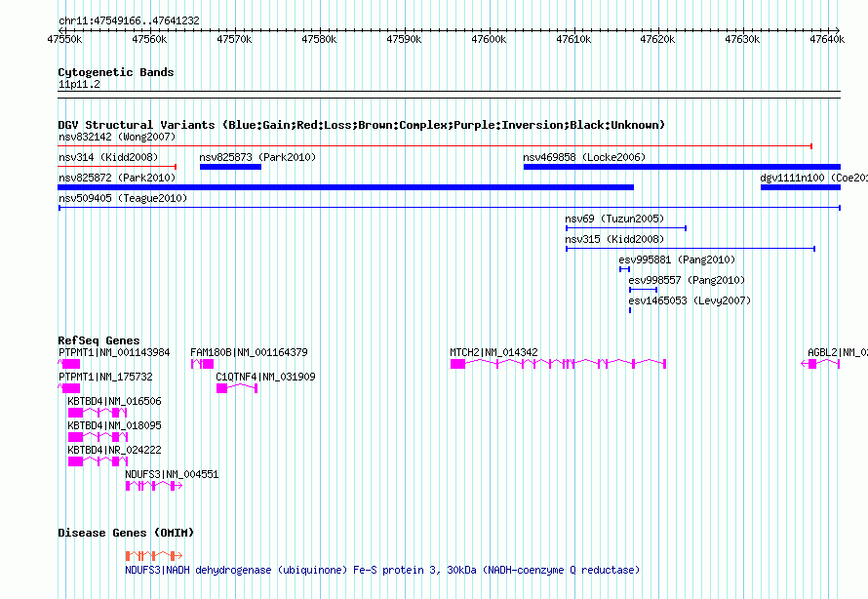Select the C1QTNF4|NM_031909 gene label

pyautogui.click(x=265, y=377)
